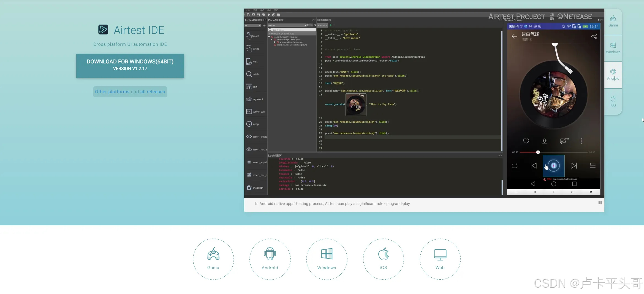This screenshot has height=294, width=644.
Task: Select the Game tab beside the demo video
Action: pos(613,22)
